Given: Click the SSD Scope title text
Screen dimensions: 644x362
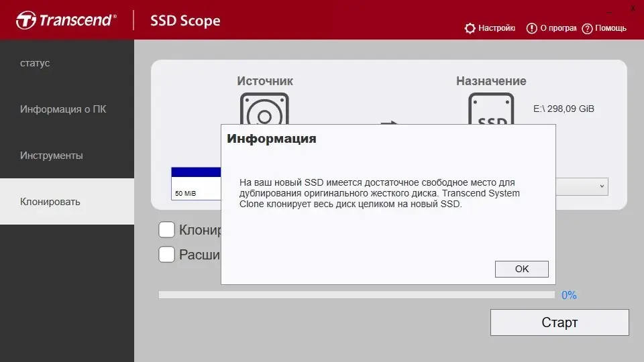Looking at the screenshot, I should [185, 21].
